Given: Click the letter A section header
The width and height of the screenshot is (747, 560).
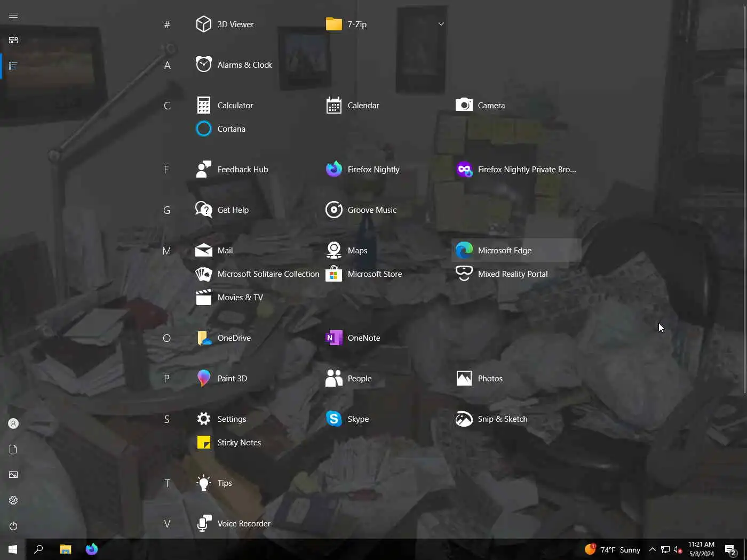Looking at the screenshot, I should pos(167,65).
